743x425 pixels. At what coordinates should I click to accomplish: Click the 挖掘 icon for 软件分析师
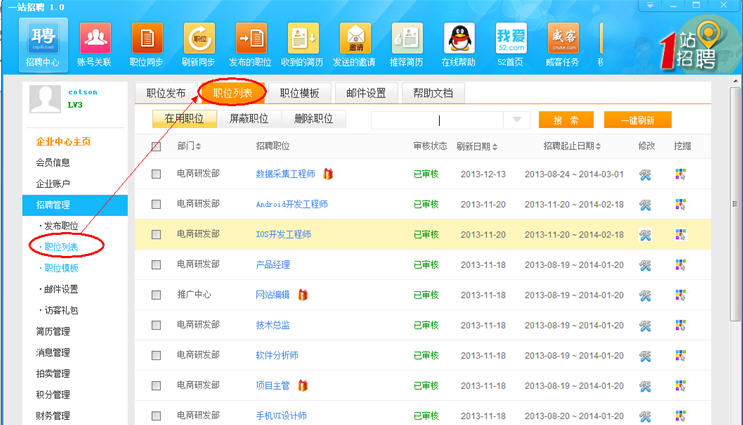(x=680, y=355)
